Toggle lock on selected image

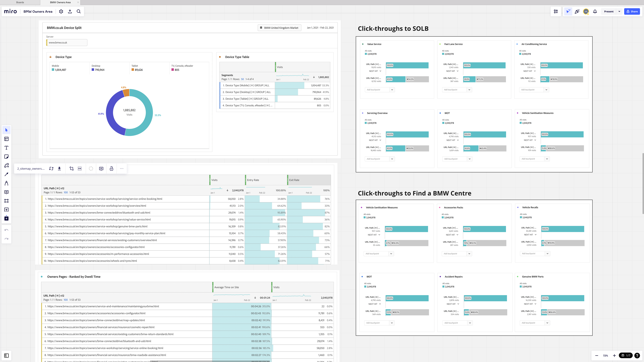tap(112, 169)
